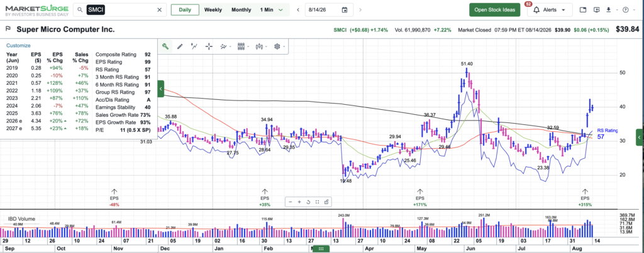
Task: Expand the download options dropdown arrow
Action: [616, 10]
